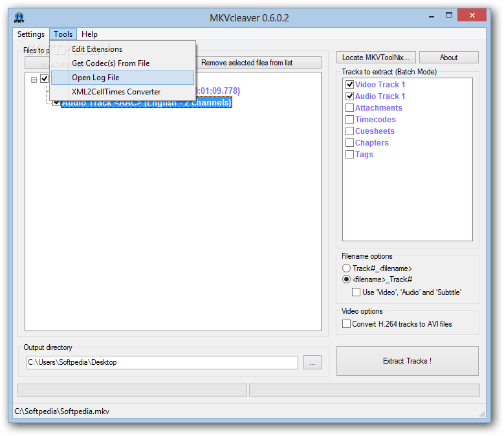Open the Settings menu
Screen dimensions: 504x436
tap(31, 34)
